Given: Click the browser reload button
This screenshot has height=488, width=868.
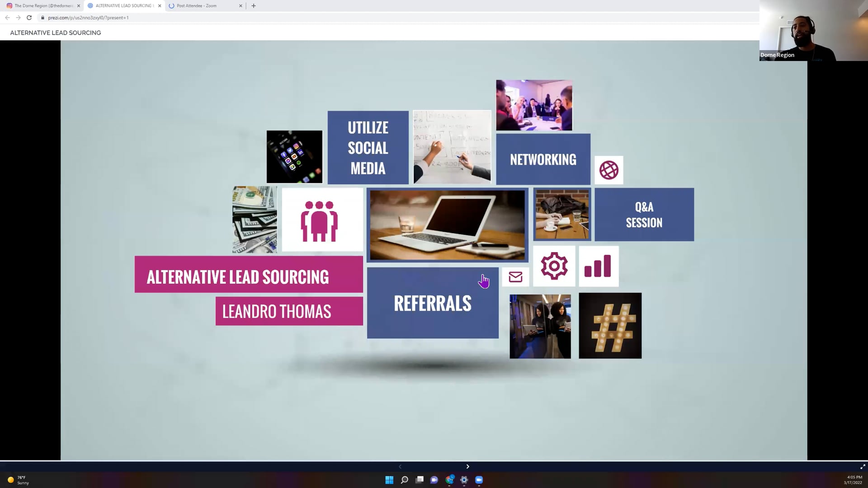Looking at the screenshot, I should point(28,18).
